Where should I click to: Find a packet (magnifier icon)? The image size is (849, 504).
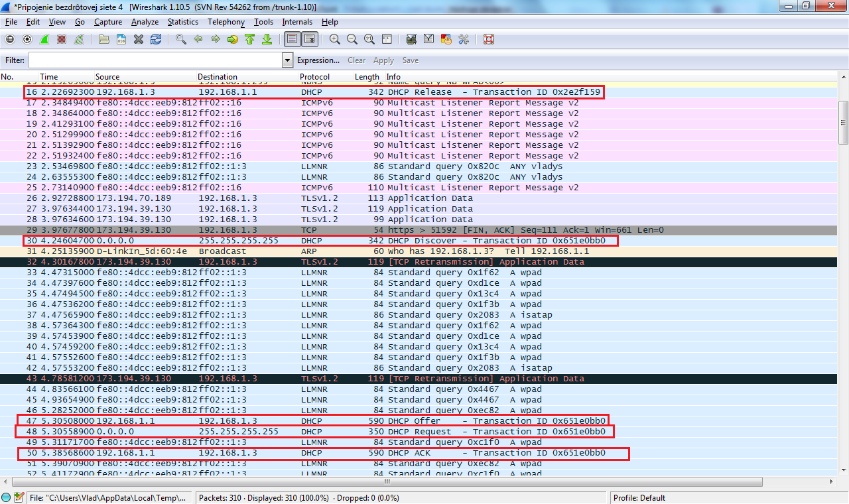(x=181, y=39)
